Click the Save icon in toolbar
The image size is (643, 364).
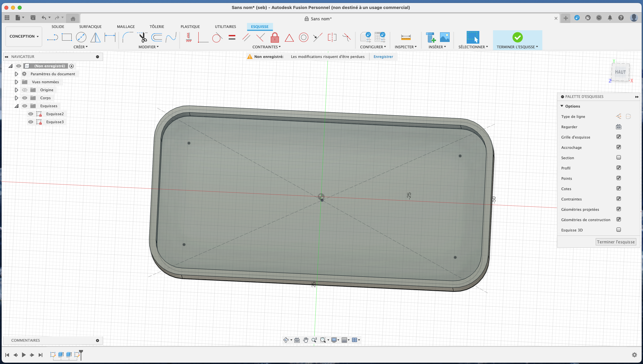(x=33, y=18)
